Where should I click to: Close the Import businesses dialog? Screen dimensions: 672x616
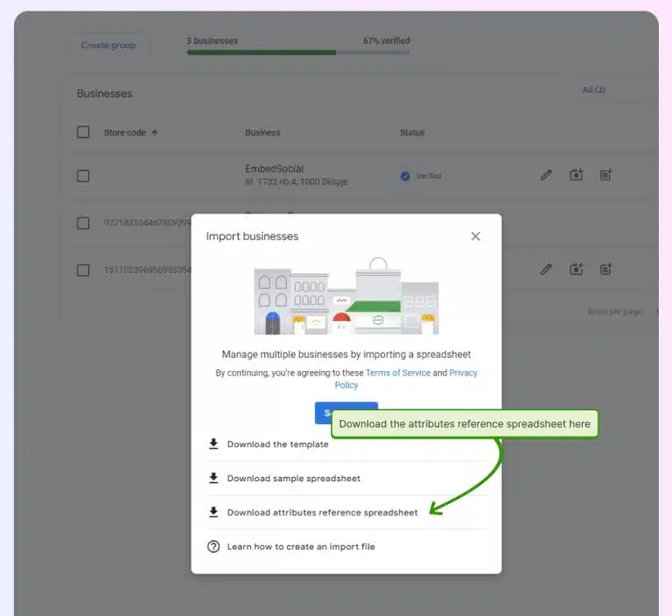pos(475,236)
